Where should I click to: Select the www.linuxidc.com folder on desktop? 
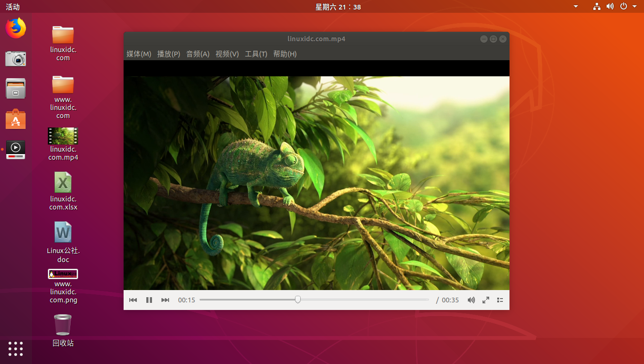63,97
